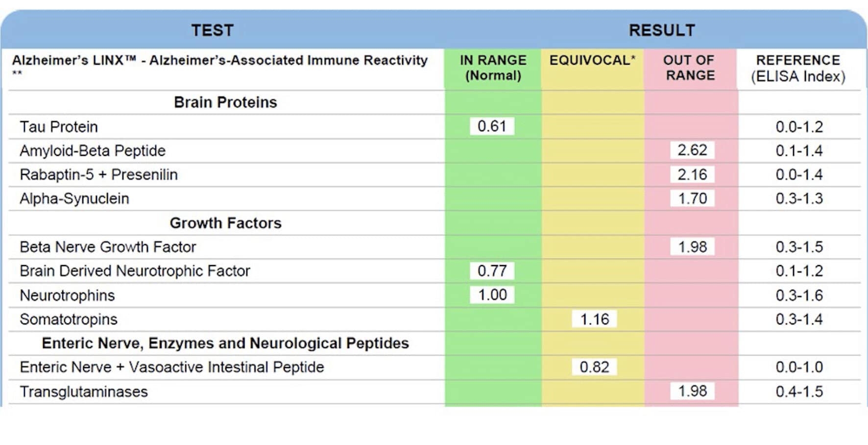This screenshot has height=445, width=868.
Task: Click Rabaptin-5 + Presenilin result 2.16
Action: [x=692, y=174]
